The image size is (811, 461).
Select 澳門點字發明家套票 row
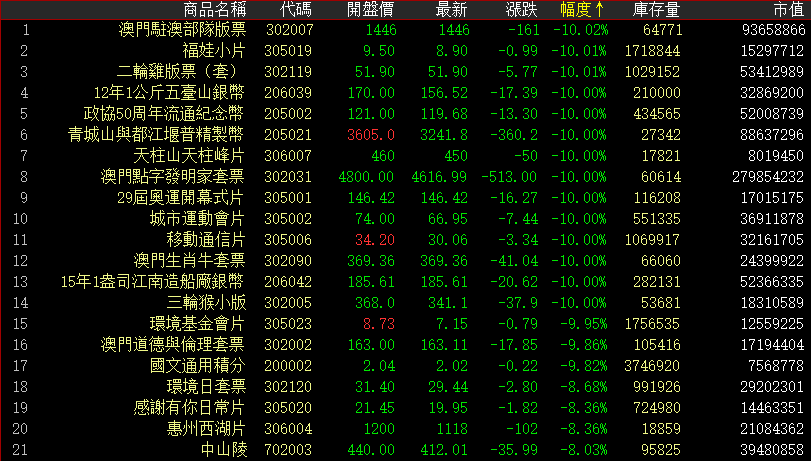click(406, 177)
